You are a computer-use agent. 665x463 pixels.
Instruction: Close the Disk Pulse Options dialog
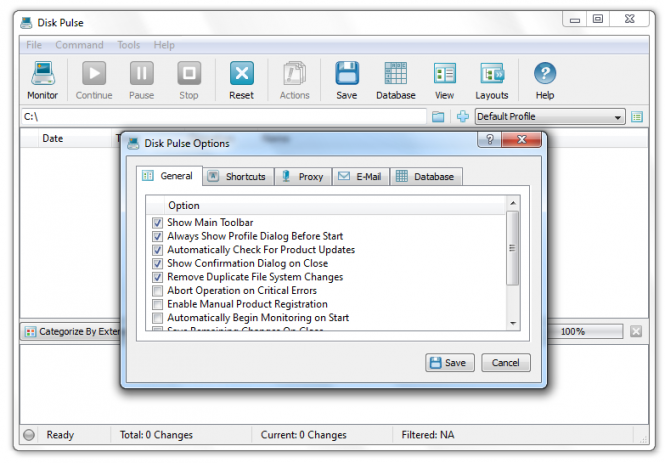[x=522, y=139]
